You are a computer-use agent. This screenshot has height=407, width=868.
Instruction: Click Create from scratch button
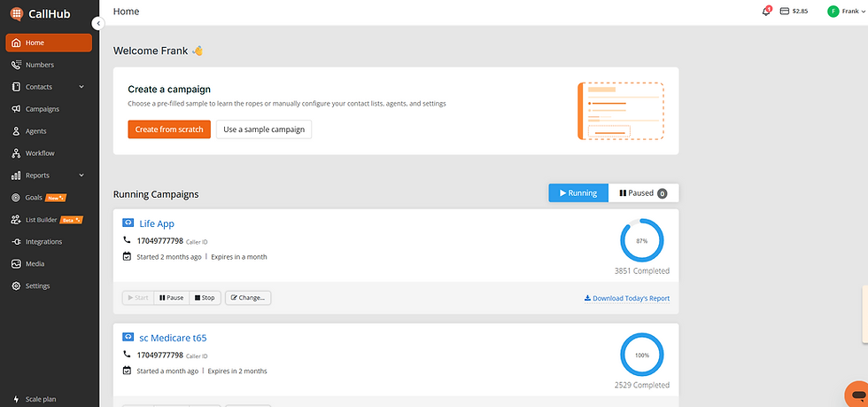169,129
